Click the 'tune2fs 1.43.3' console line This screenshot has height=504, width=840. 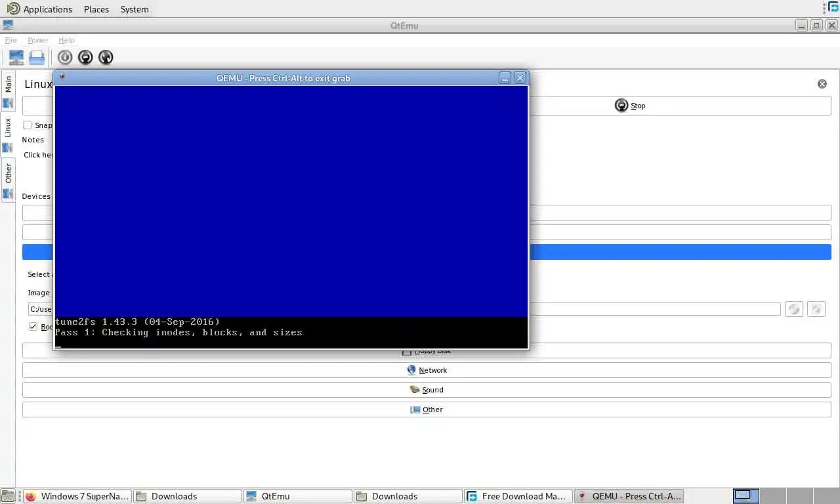[x=138, y=322]
